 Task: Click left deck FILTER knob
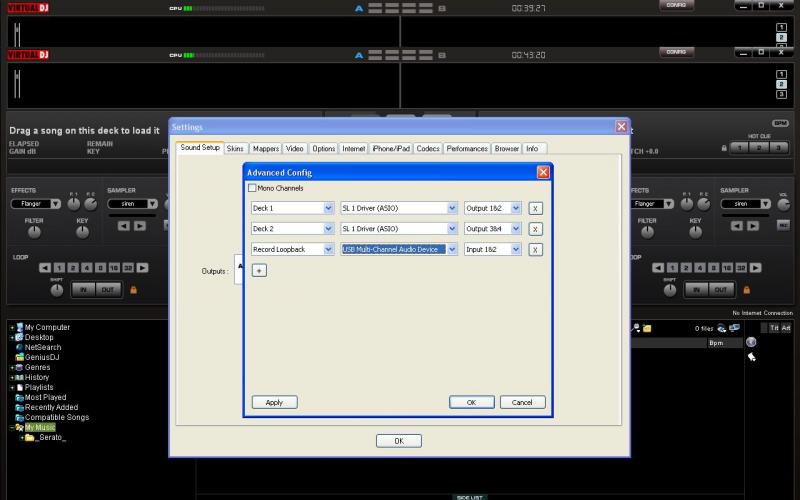point(34,232)
